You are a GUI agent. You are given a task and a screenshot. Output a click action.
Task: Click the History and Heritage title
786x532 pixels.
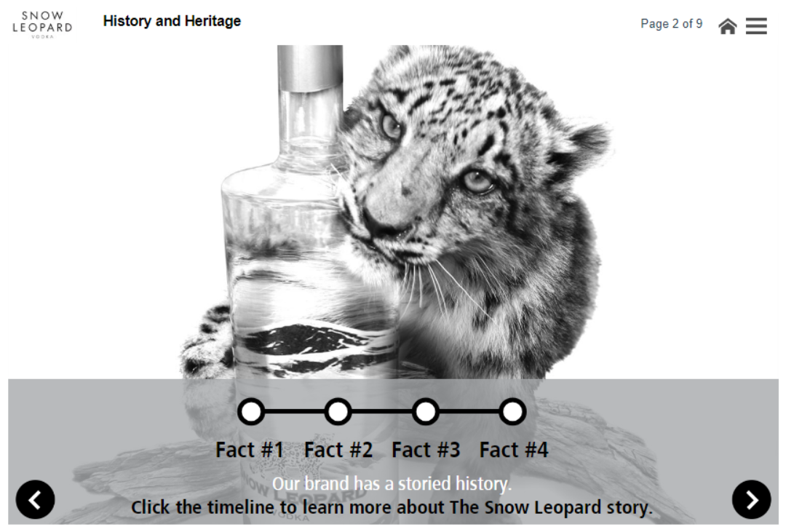click(x=172, y=21)
